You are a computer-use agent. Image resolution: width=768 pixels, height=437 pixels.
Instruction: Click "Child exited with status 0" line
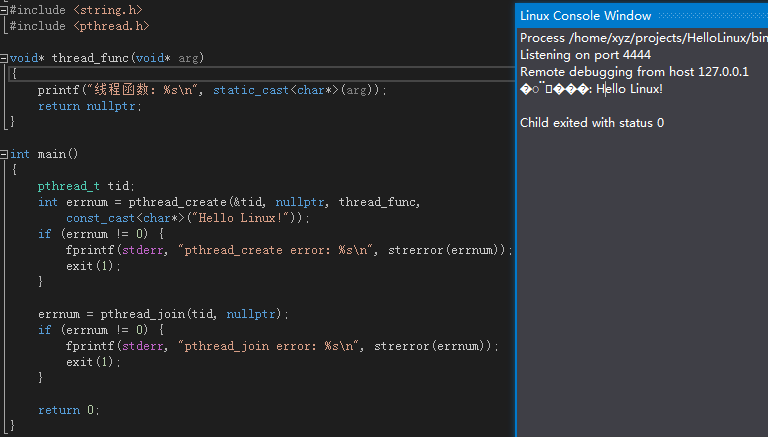pos(592,123)
